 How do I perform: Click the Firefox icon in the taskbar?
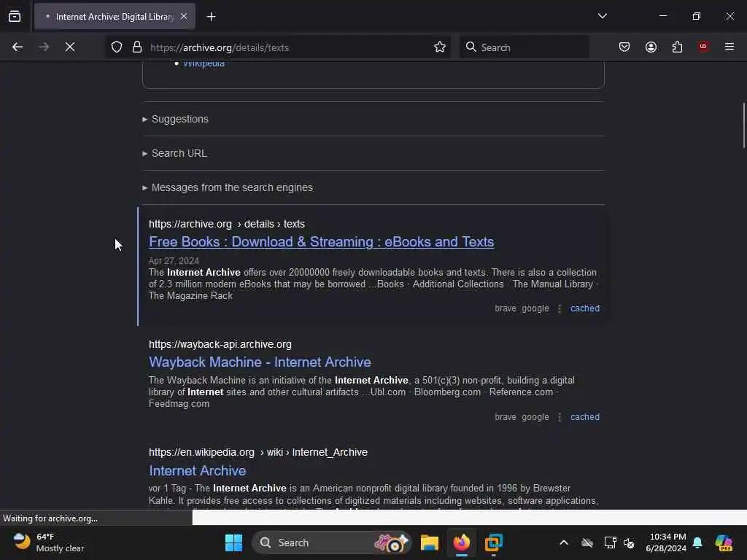pyautogui.click(x=461, y=542)
